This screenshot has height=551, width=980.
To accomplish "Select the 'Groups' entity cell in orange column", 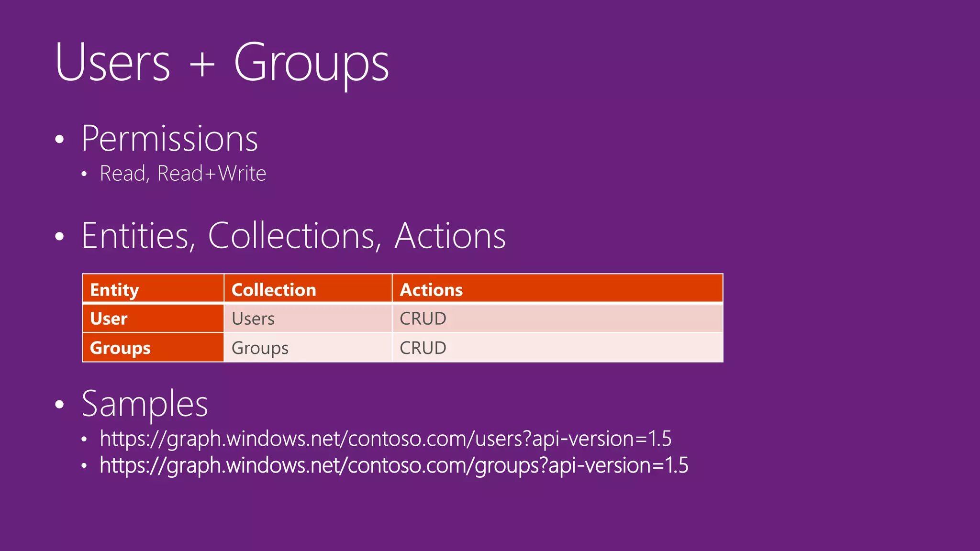I will click(x=153, y=348).
